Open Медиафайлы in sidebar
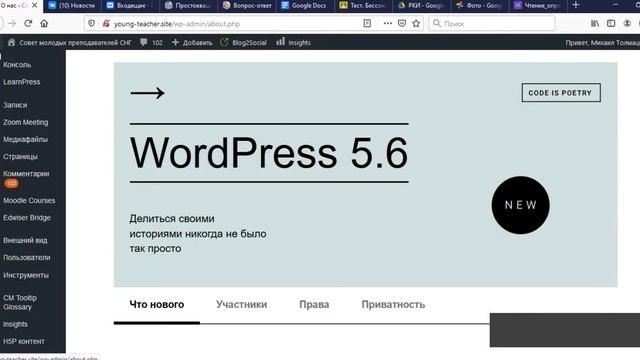 pyautogui.click(x=25, y=139)
